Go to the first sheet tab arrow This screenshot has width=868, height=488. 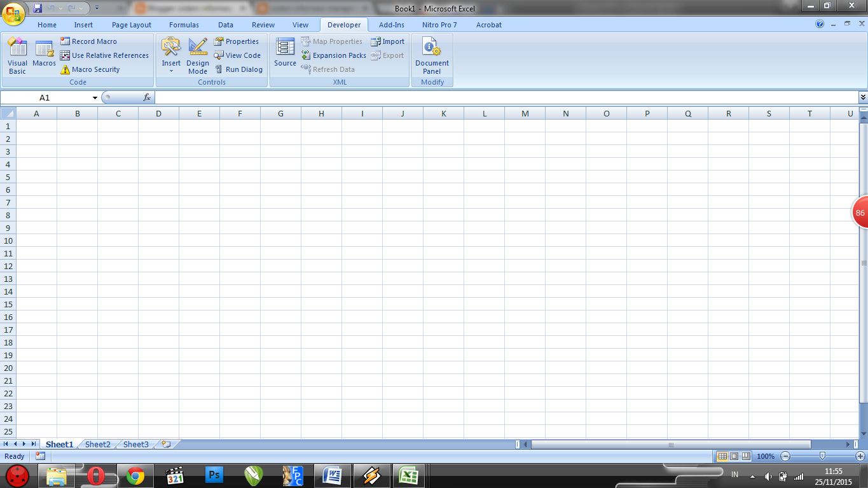click(x=6, y=444)
